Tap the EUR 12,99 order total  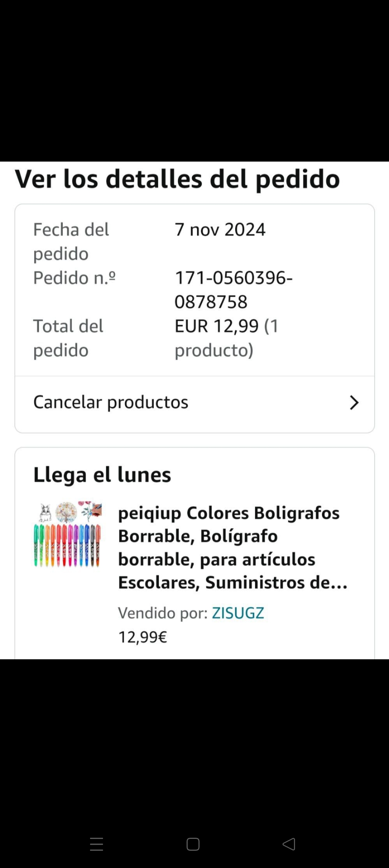tap(216, 326)
